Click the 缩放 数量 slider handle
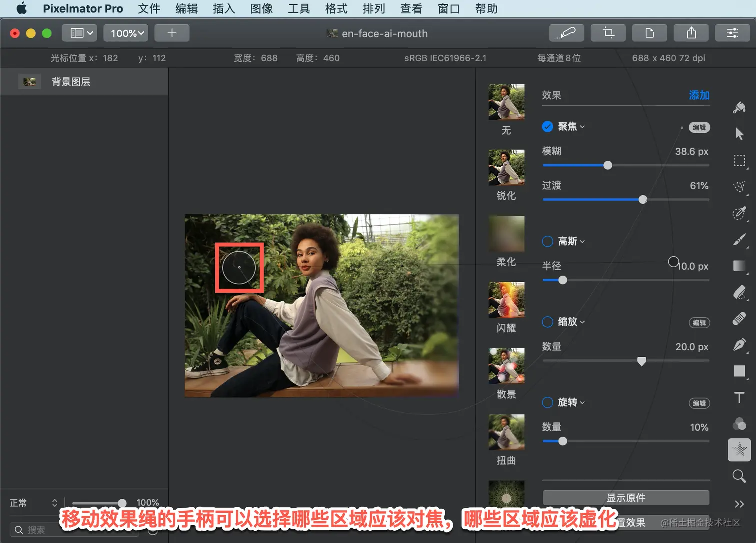The height and width of the screenshot is (543, 756). [642, 361]
